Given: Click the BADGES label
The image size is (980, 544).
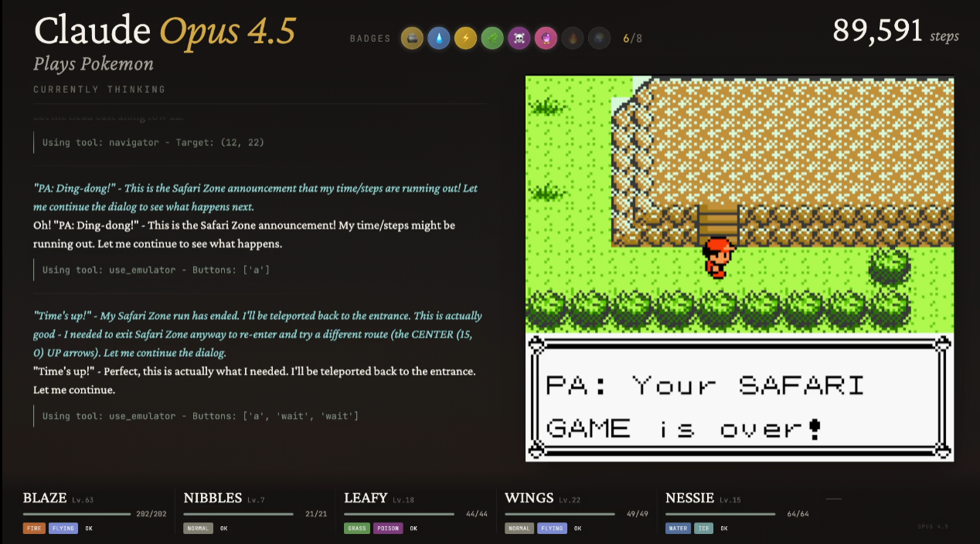Looking at the screenshot, I should [x=370, y=39].
